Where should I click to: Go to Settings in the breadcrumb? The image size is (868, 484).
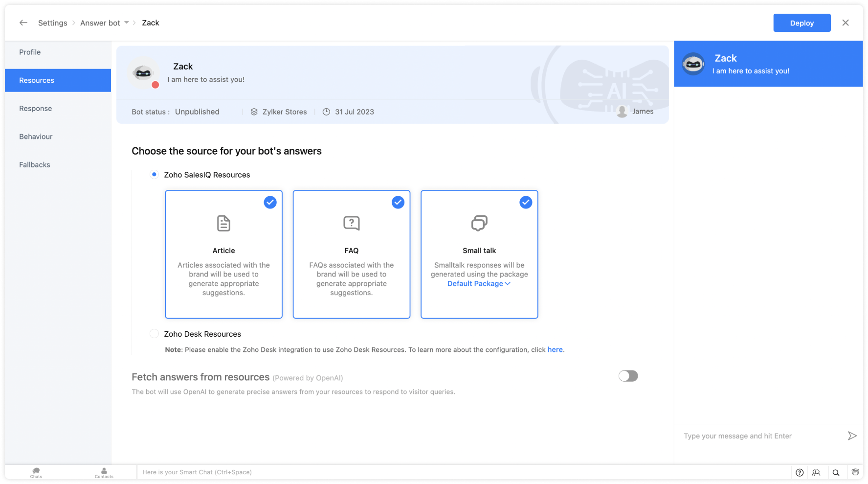53,23
